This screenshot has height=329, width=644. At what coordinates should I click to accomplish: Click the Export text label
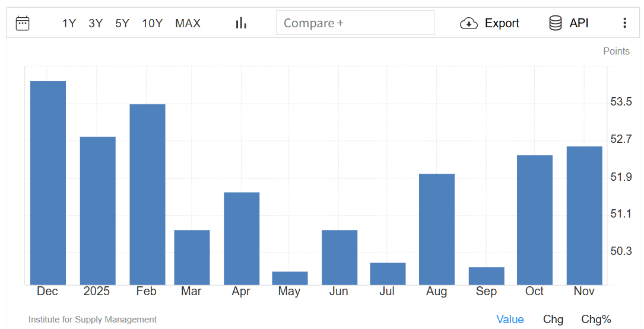[x=502, y=23]
